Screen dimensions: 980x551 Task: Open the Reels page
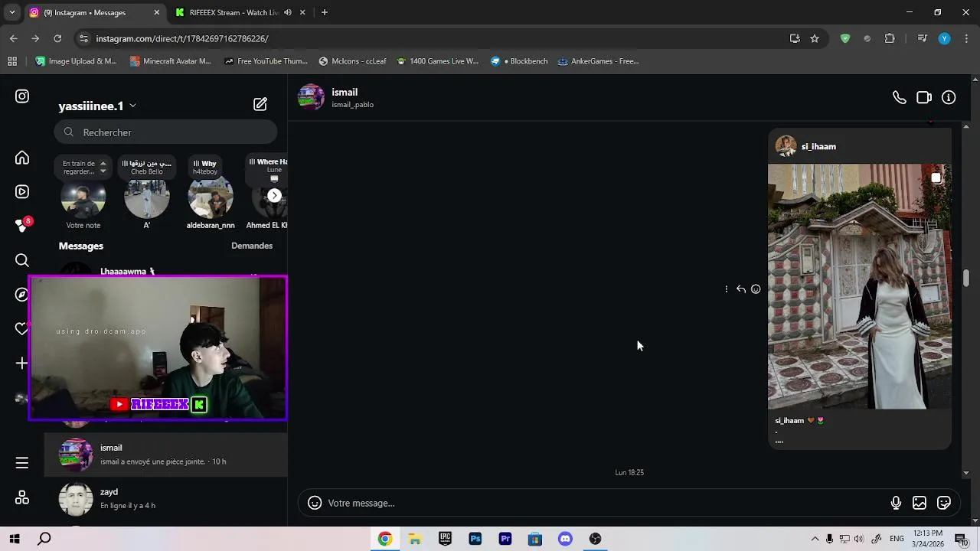[22, 192]
